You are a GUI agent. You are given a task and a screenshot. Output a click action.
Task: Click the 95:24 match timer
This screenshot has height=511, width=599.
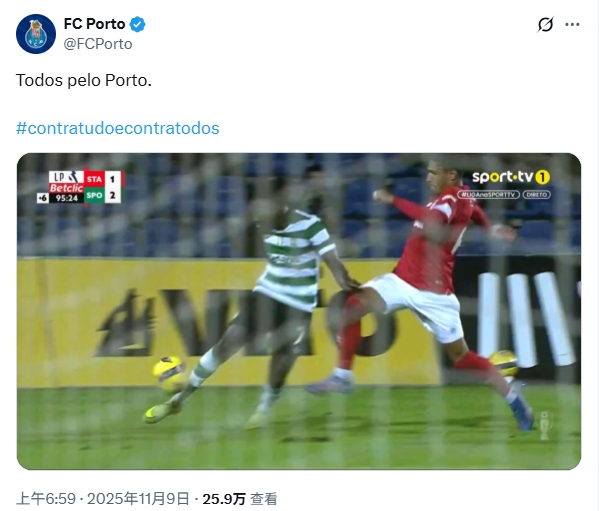point(66,198)
